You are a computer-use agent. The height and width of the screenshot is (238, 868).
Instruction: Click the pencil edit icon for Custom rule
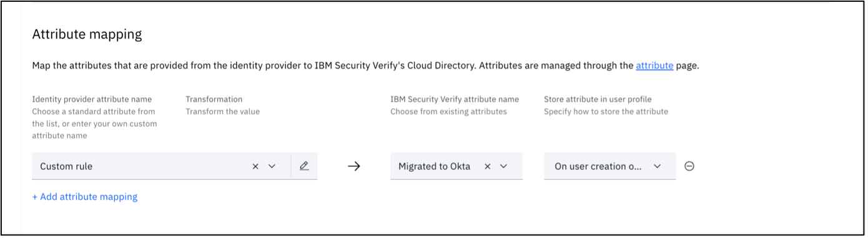click(x=304, y=166)
